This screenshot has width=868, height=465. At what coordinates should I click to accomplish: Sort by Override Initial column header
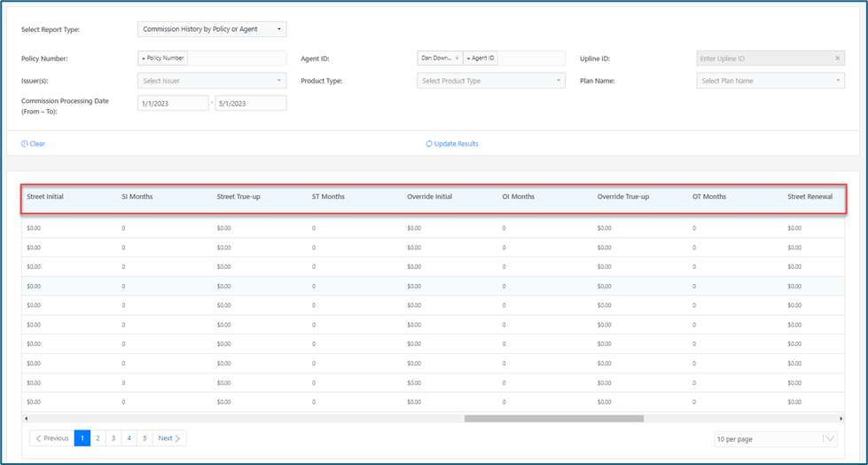pyautogui.click(x=430, y=196)
